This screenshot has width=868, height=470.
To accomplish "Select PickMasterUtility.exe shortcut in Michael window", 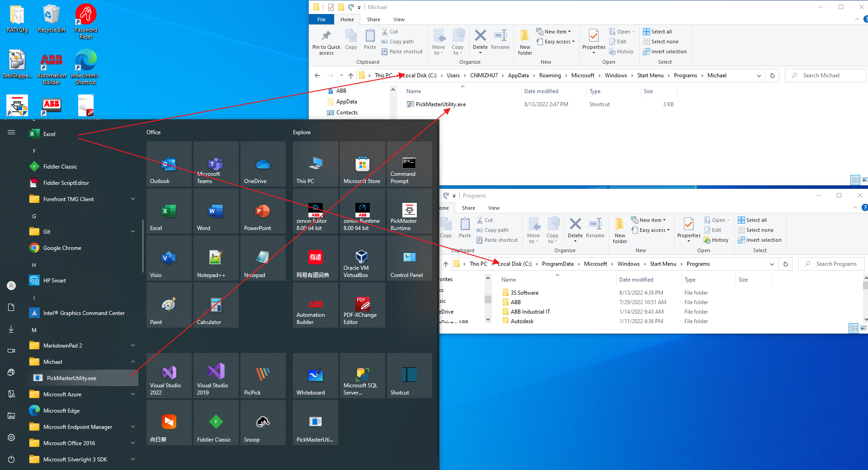I will coord(436,104).
